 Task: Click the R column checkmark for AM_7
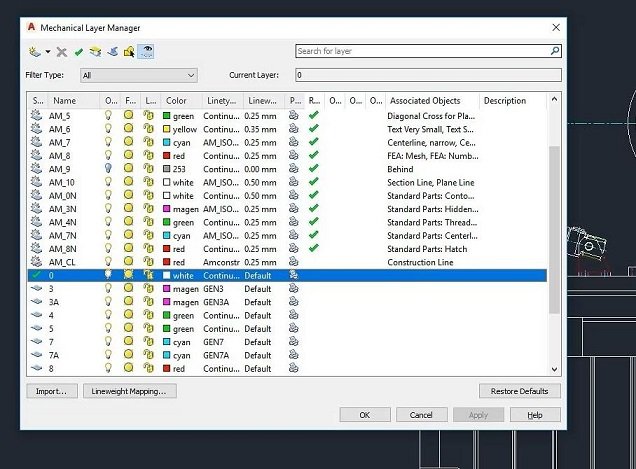(314, 142)
